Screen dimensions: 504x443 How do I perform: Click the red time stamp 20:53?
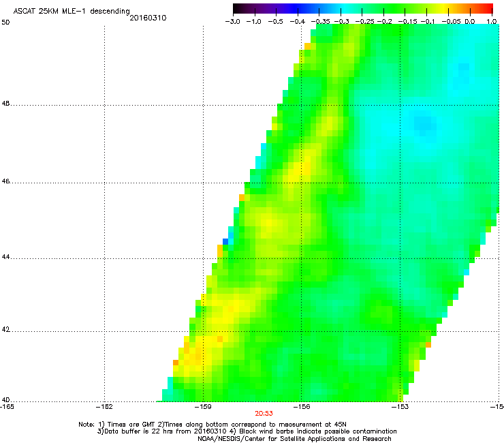coord(264,414)
